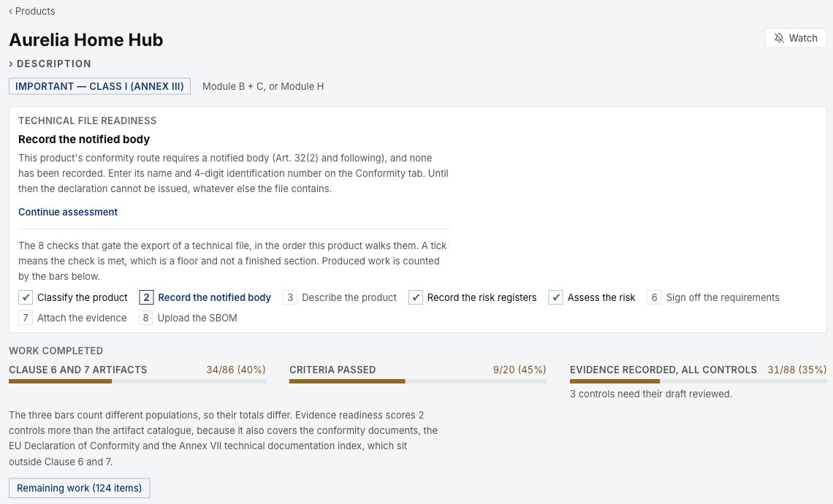Open step 2 Record the notified body
The height and width of the screenshot is (504, 833).
205,297
